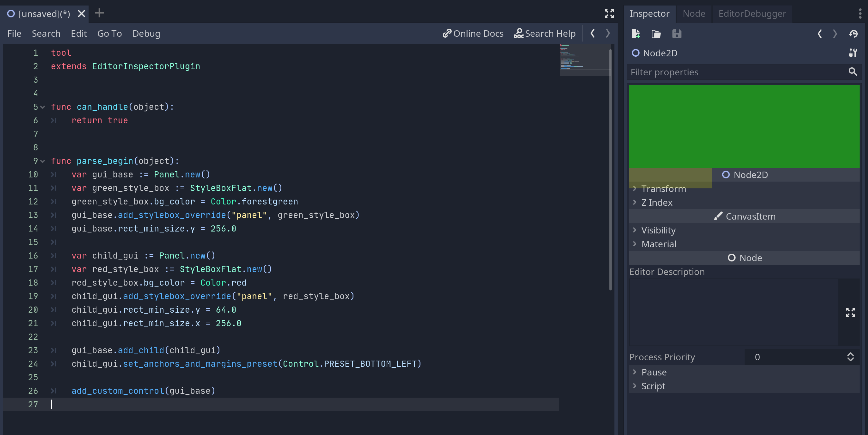This screenshot has width=868, height=435.
Task: Switch to the EditorDebugger tab
Action: pos(752,14)
